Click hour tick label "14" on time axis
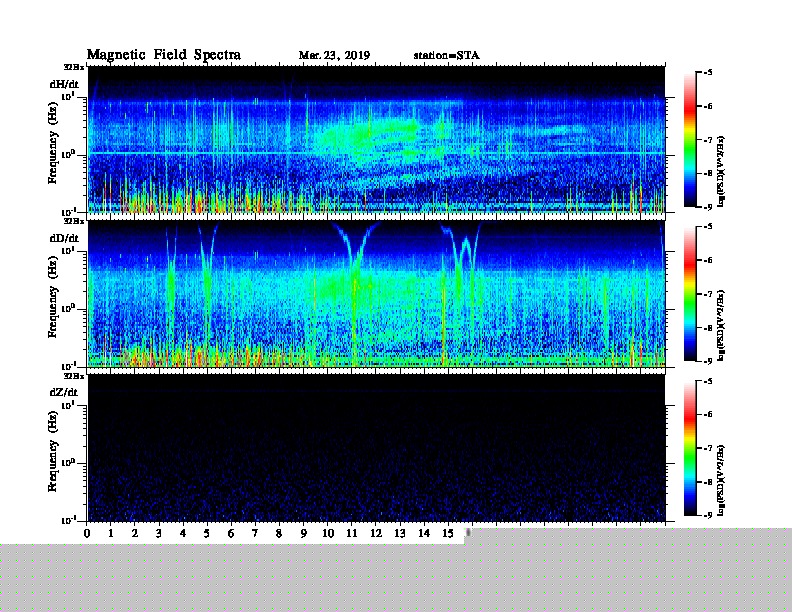Viewport: 792px width, 612px height. coord(424,533)
